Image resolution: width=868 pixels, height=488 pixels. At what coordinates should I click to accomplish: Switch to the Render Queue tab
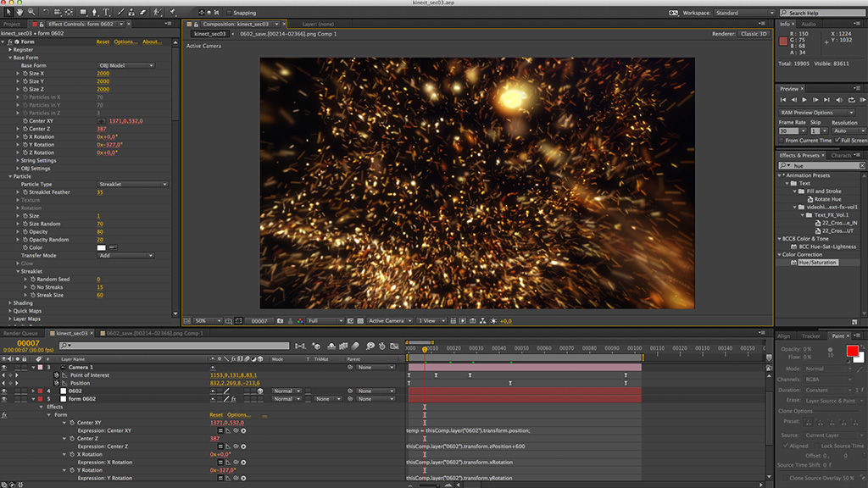[x=22, y=334]
